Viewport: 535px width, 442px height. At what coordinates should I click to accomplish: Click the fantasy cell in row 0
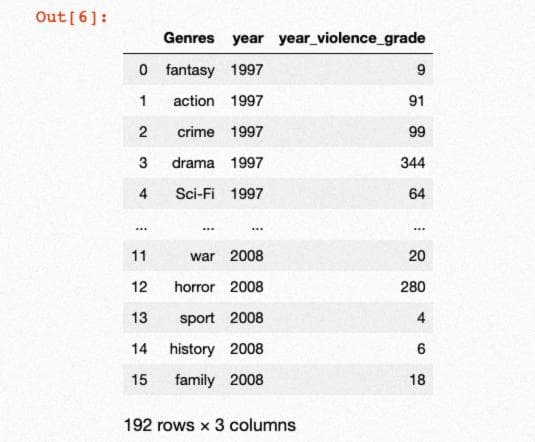click(190, 70)
